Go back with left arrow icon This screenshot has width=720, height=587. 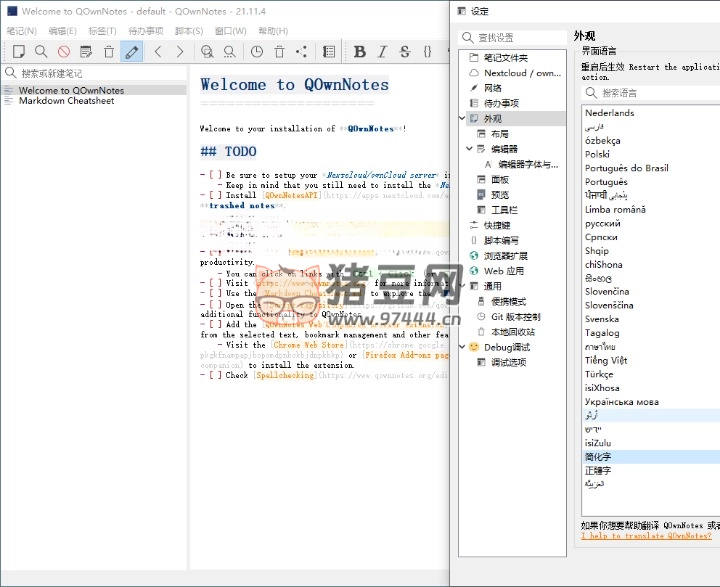[x=158, y=51]
